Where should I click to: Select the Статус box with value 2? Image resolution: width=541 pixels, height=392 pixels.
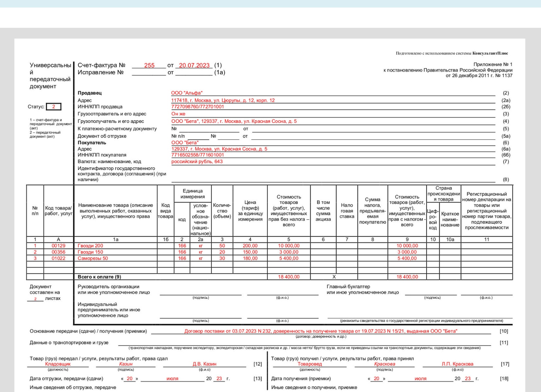[54, 107]
